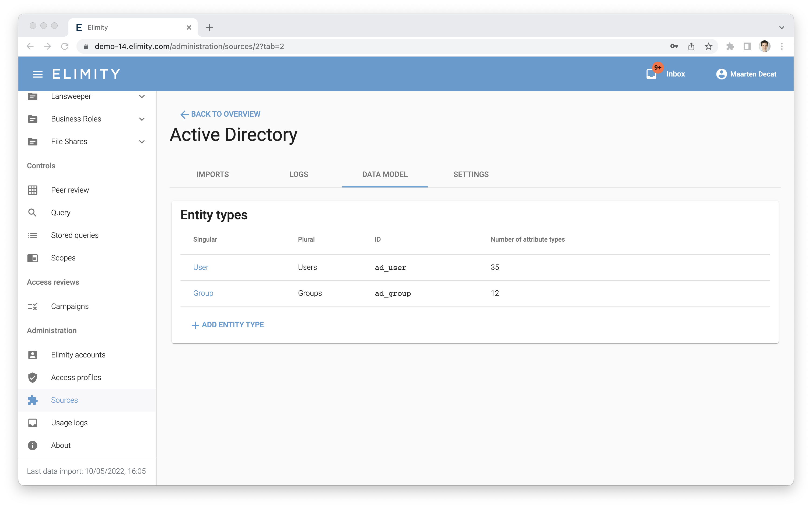Click the Chrome profile avatar

765,46
